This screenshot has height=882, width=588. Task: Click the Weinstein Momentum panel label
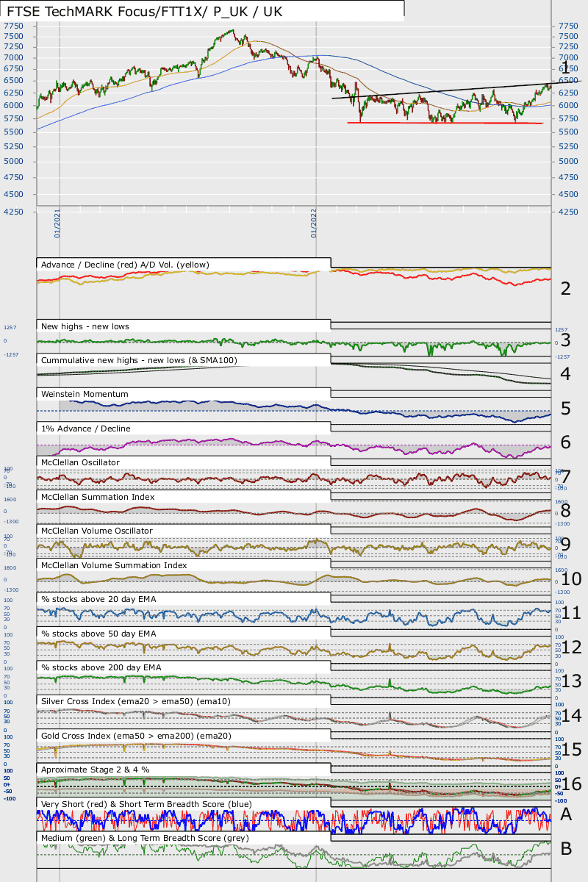pyautogui.click(x=85, y=394)
